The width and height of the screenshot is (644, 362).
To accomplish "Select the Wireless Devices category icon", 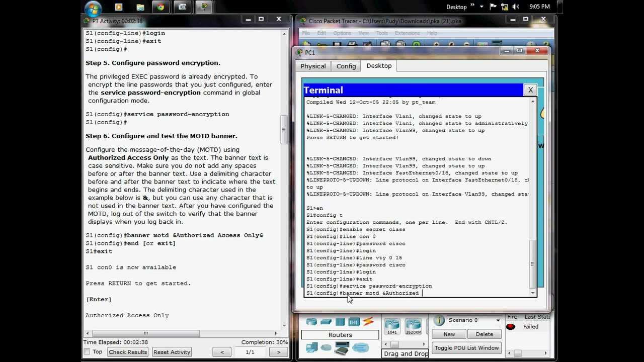I will (354, 322).
